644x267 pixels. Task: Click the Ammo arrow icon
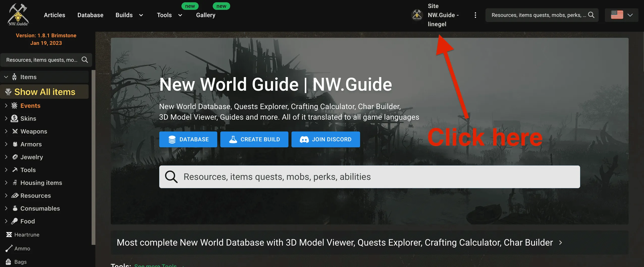click(9, 248)
